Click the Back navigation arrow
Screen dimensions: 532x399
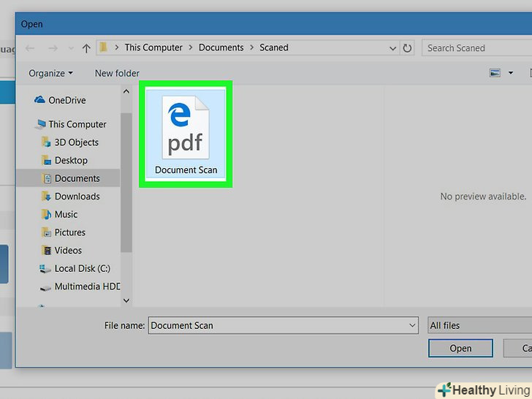click(30, 48)
